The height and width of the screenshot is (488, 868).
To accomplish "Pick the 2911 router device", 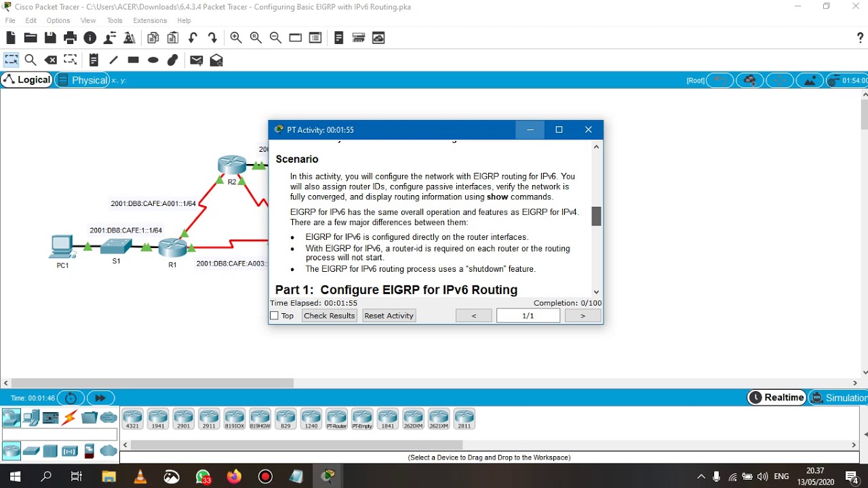I will click(209, 419).
